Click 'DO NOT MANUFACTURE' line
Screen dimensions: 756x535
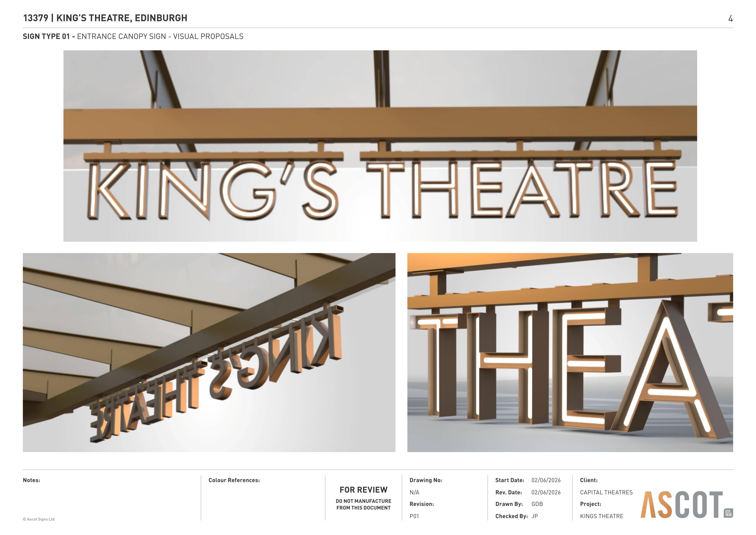(x=364, y=501)
